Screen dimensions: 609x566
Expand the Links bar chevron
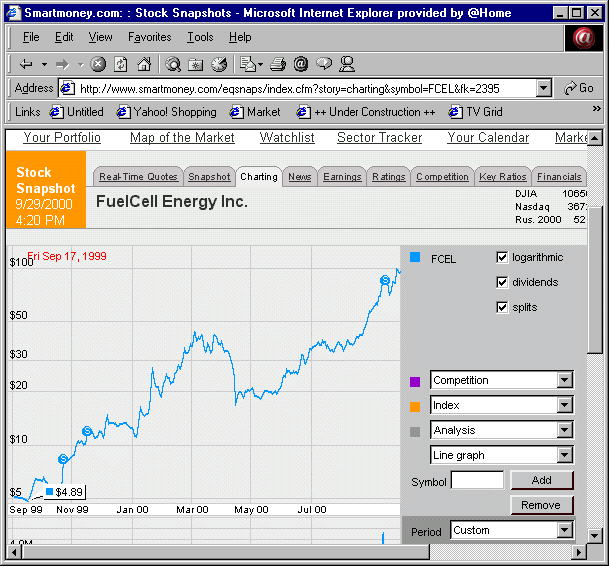click(x=597, y=109)
